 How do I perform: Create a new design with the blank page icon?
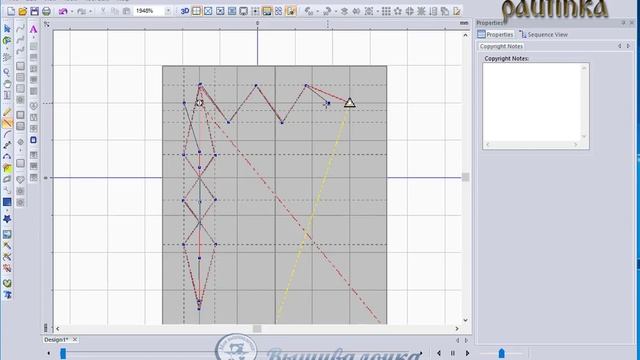[11, 11]
